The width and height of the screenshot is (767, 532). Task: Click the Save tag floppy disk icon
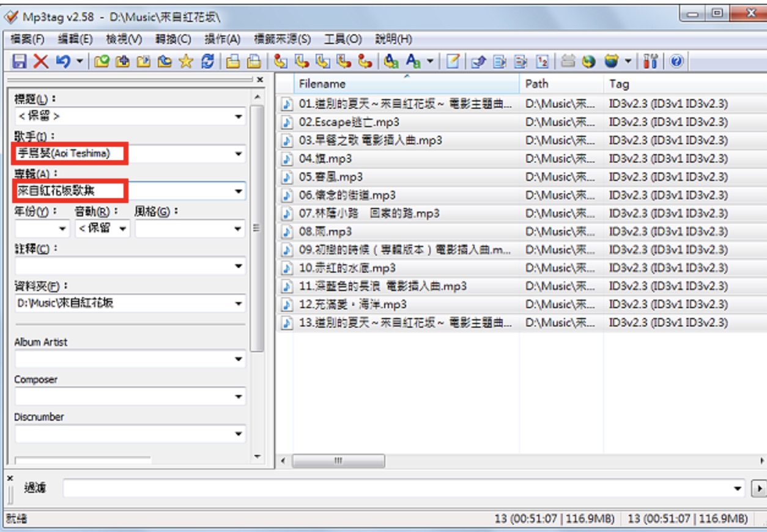point(20,61)
